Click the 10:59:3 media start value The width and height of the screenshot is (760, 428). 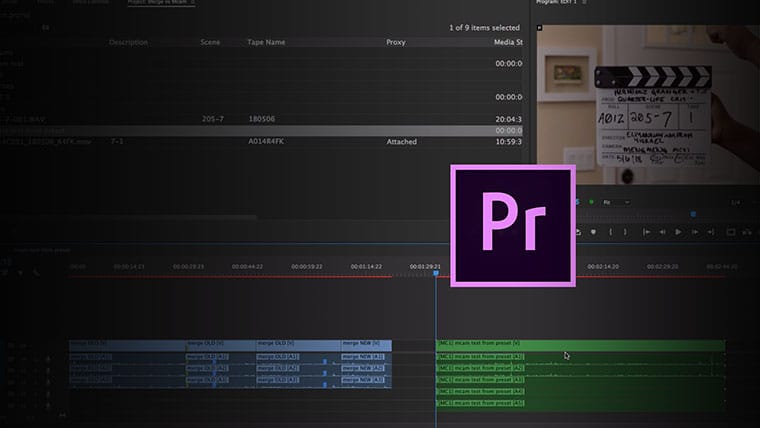coord(508,142)
